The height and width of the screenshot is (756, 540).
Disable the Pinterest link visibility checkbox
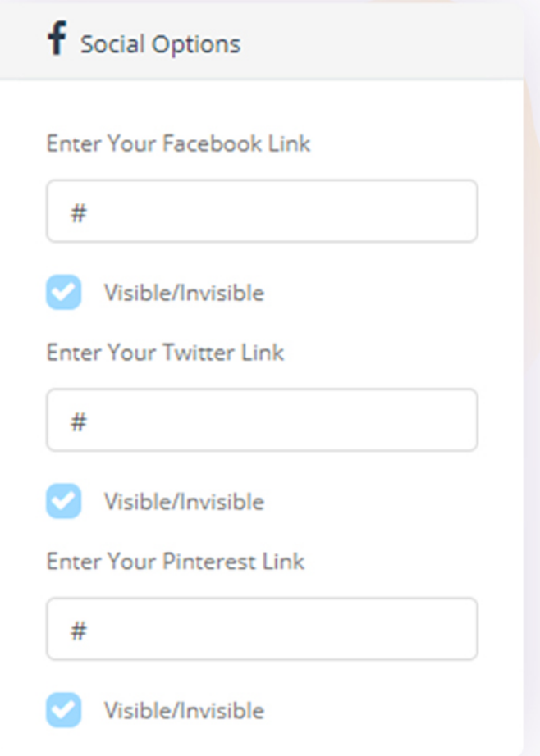coord(64,710)
